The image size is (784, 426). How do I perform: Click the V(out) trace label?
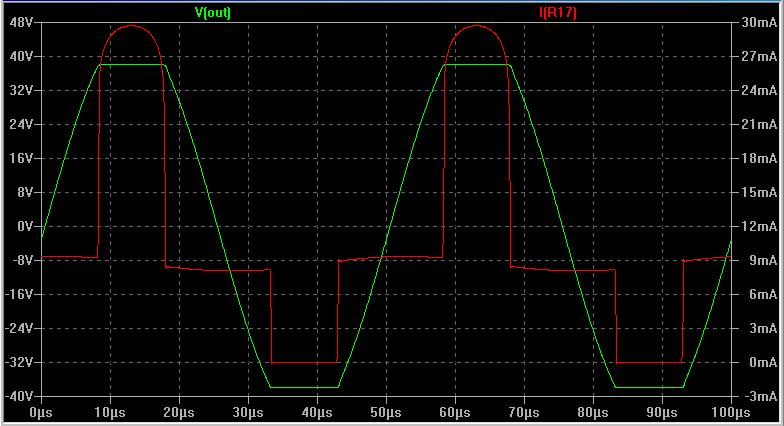coord(212,12)
